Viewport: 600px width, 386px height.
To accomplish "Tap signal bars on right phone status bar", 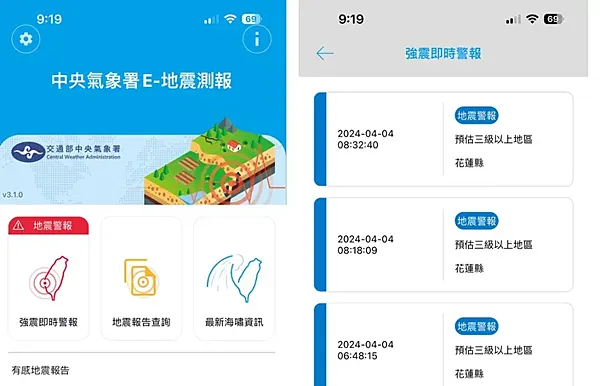I will (513, 20).
